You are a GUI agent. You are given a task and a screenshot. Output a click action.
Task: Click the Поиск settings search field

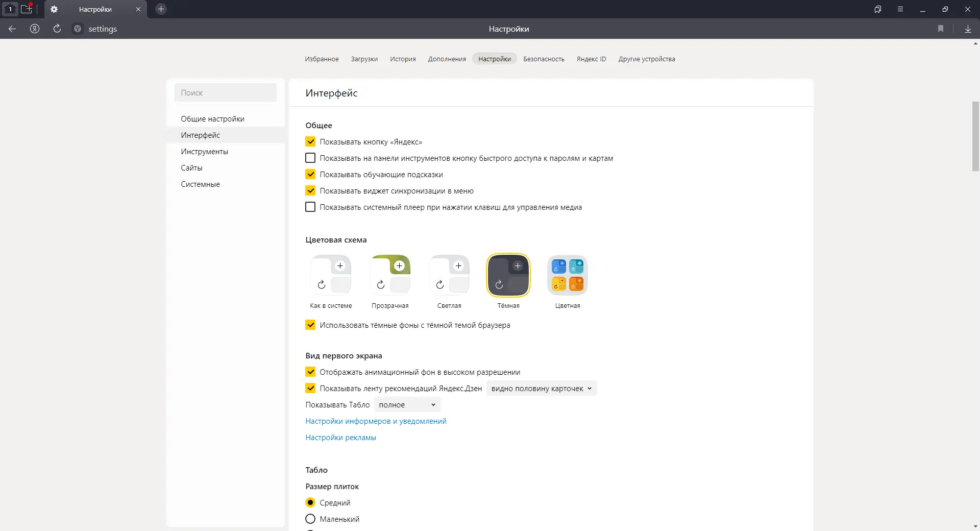click(226, 93)
